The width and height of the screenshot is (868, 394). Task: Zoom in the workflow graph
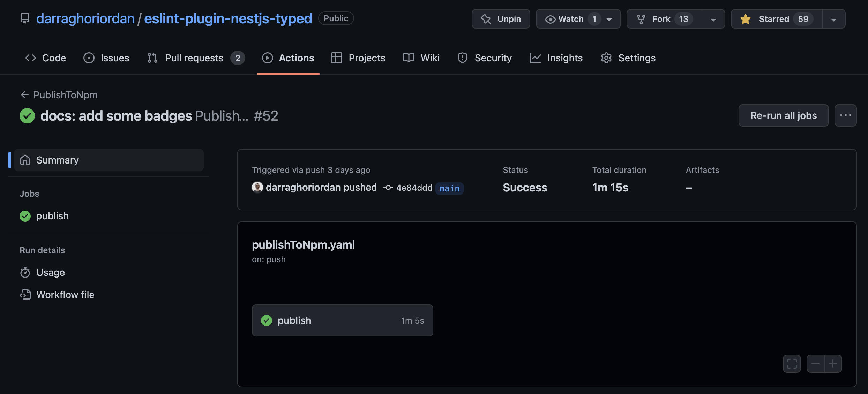coord(833,364)
